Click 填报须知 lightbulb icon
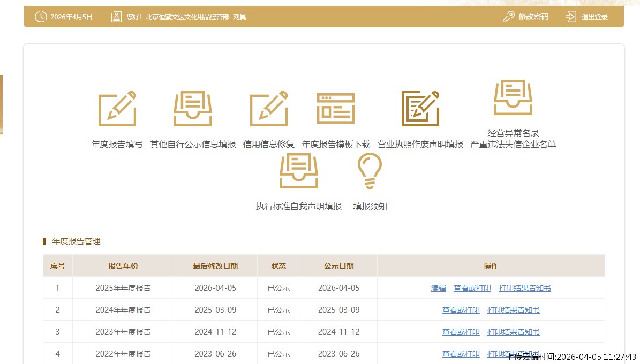This screenshot has height=364, width=640. pyautogui.click(x=370, y=171)
